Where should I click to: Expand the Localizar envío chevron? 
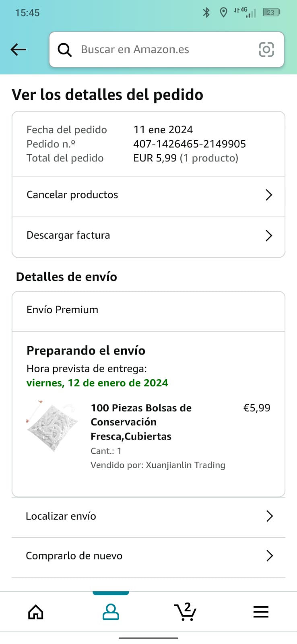[269, 516]
